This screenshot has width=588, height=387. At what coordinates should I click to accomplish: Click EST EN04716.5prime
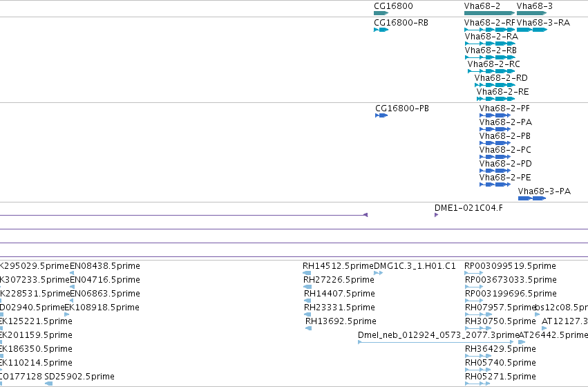105,280
